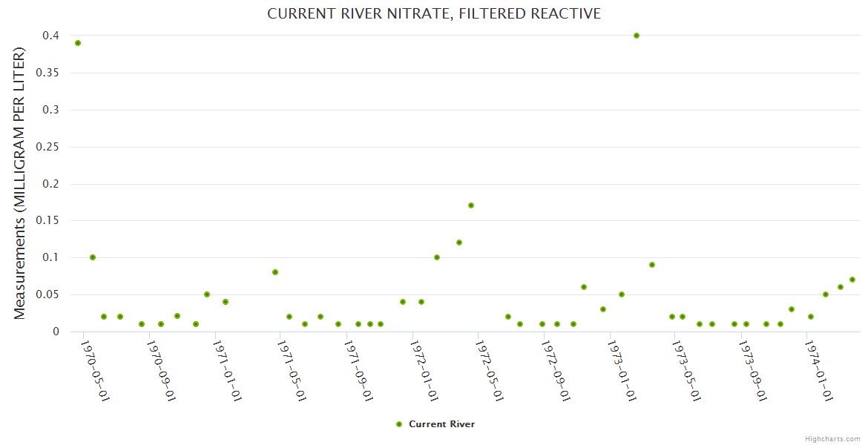Select the 0.09 point in early 1973
Viewport: 868px width, 445px height.
click(x=652, y=265)
